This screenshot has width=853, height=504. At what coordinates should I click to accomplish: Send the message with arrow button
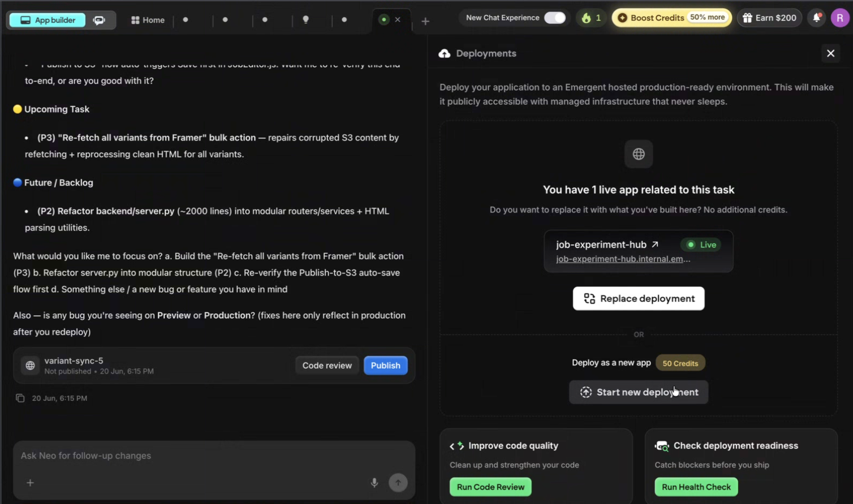pos(398,482)
